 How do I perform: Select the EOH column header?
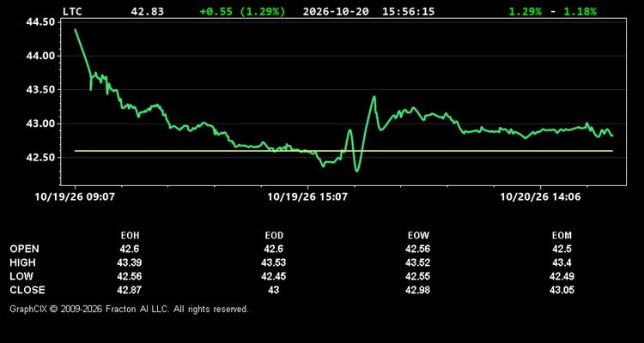[x=130, y=236]
